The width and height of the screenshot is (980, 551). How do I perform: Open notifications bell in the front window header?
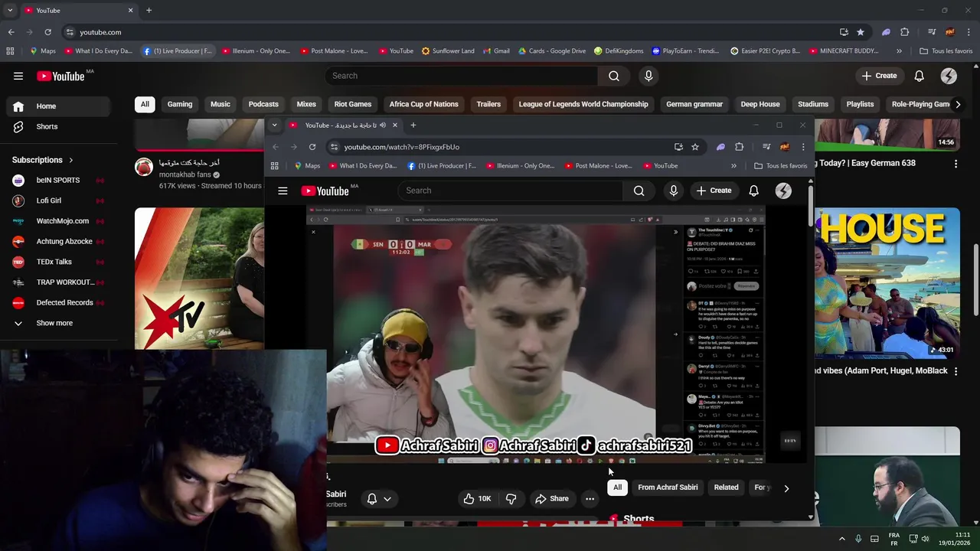pos(754,191)
